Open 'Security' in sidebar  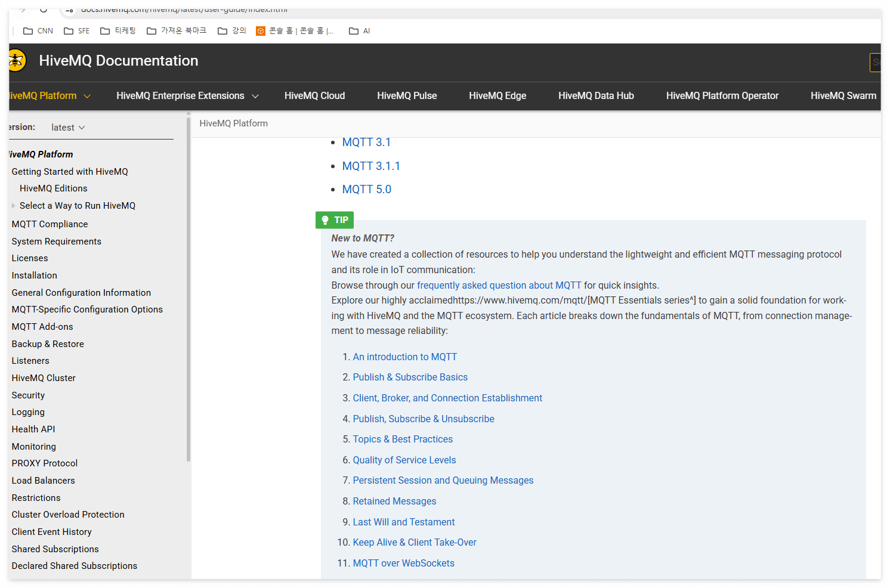coord(28,395)
